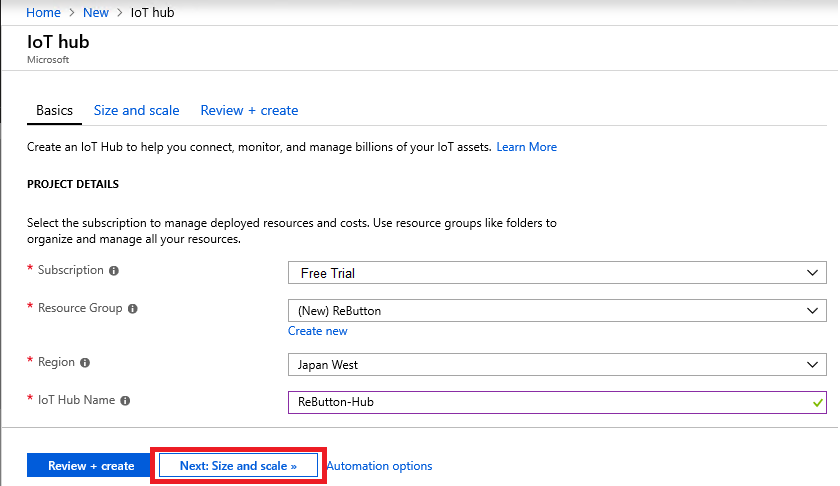Image resolution: width=840 pixels, height=486 pixels.
Task: Click Next: Size and scale button
Action: tap(238, 466)
